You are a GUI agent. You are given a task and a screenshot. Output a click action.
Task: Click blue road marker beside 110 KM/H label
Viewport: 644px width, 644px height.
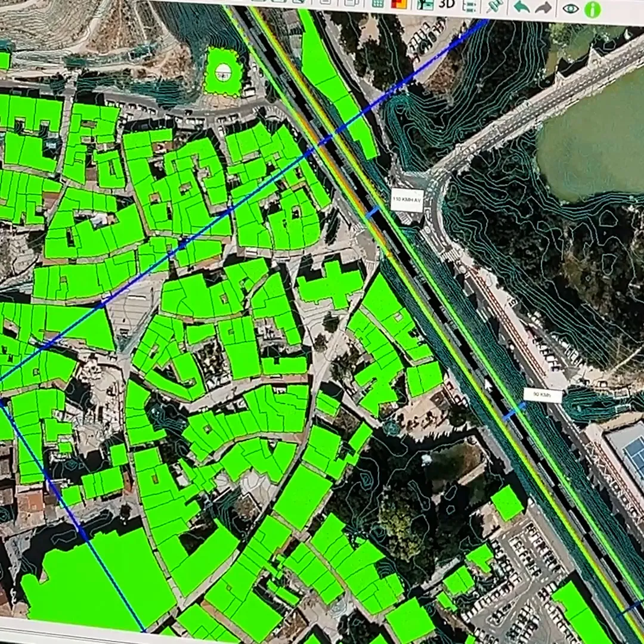coord(372,212)
